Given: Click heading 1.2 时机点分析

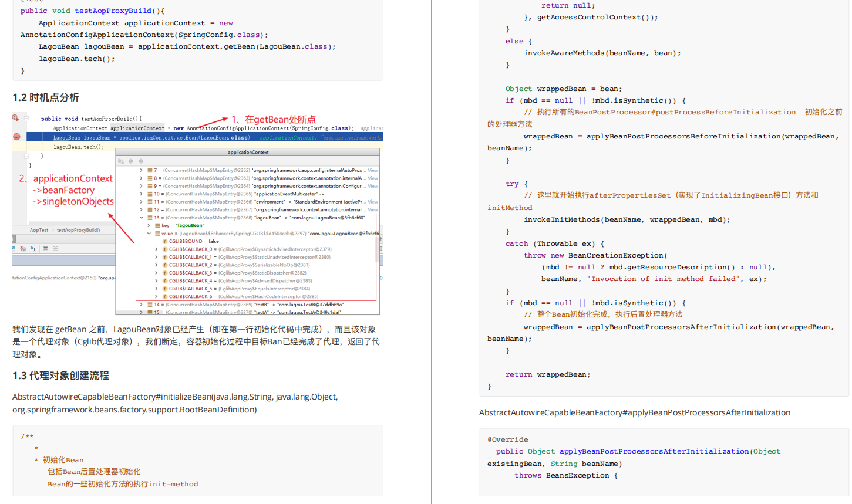Looking at the screenshot, I should click(46, 97).
